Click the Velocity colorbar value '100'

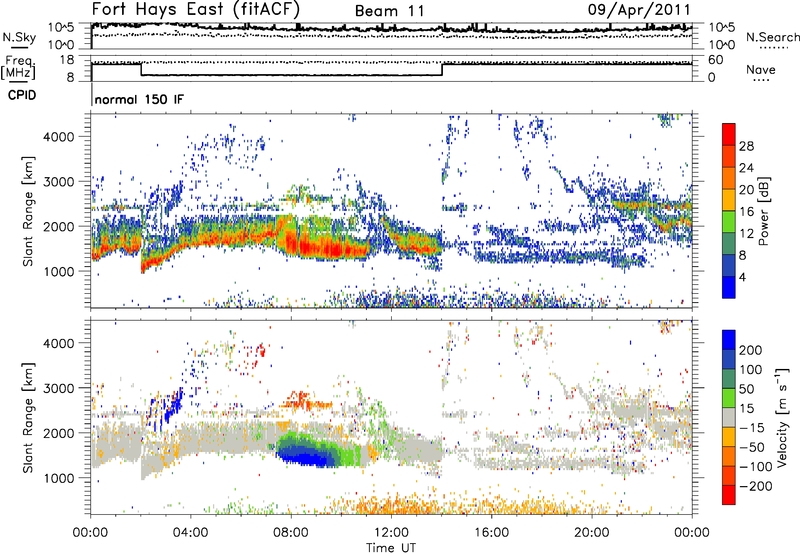751,369
